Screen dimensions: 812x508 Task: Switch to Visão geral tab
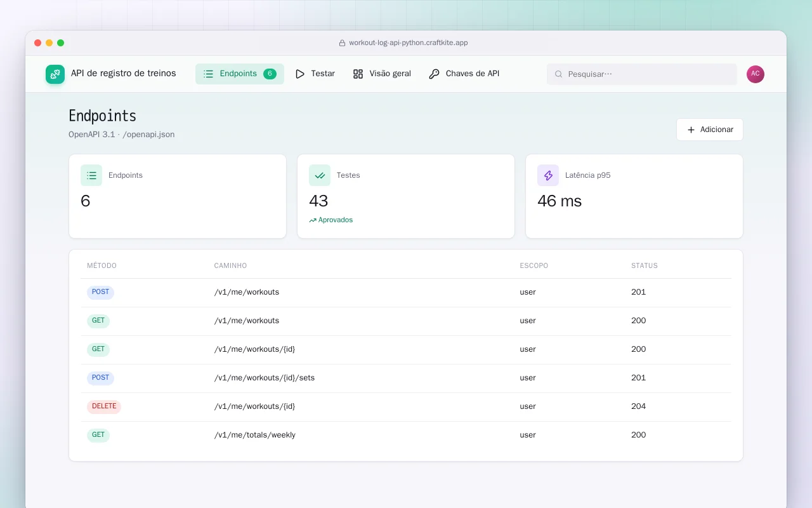coord(382,74)
